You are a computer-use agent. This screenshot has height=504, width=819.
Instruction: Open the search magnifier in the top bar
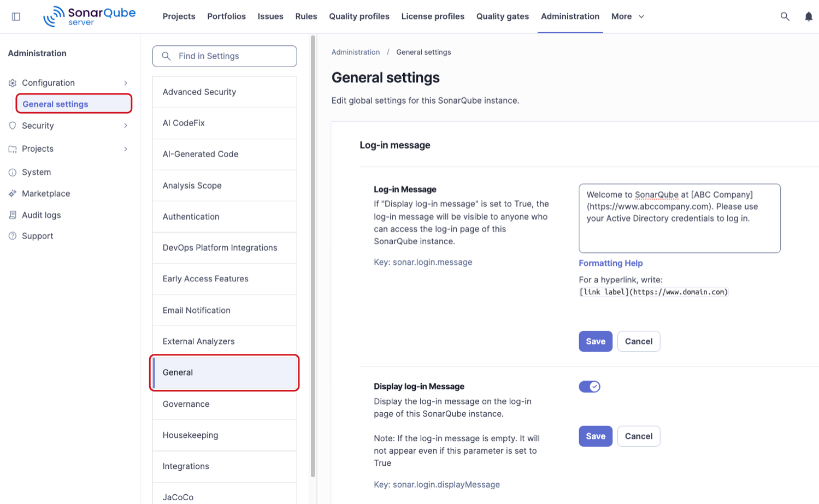pyautogui.click(x=785, y=16)
